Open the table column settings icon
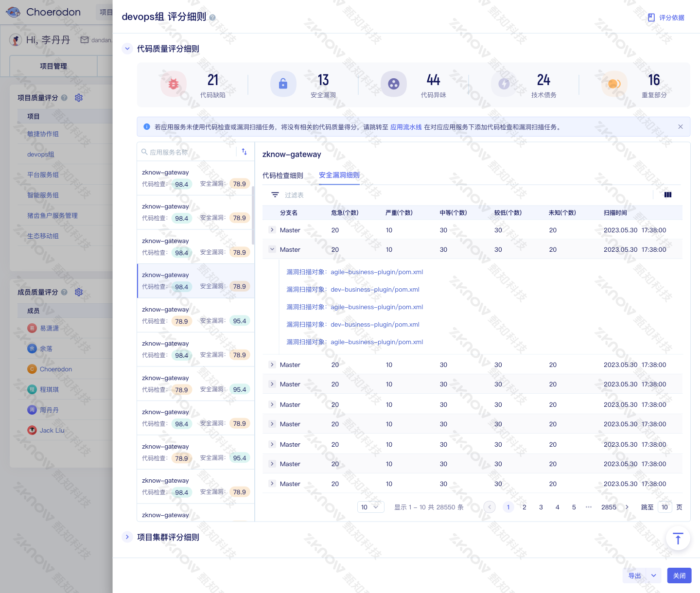The height and width of the screenshot is (593, 700). click(668, 195)
